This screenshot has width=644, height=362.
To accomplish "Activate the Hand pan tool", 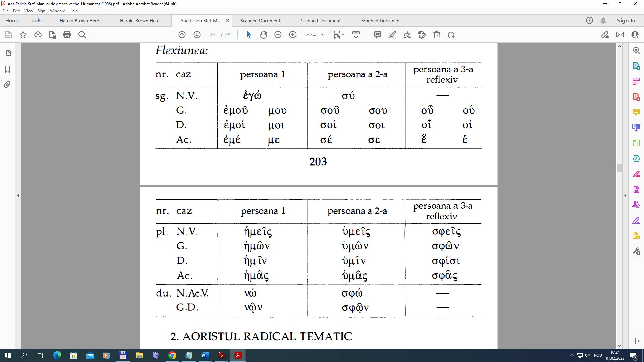I will pos(263,35).
